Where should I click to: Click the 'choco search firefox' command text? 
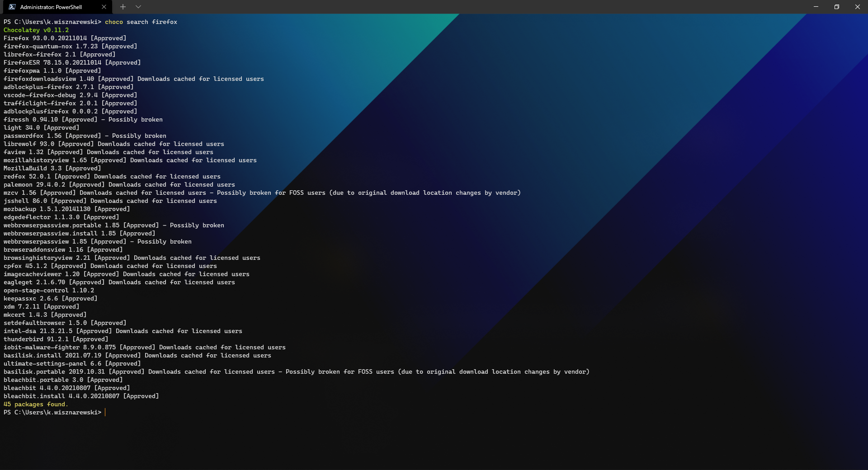[141, 22]
